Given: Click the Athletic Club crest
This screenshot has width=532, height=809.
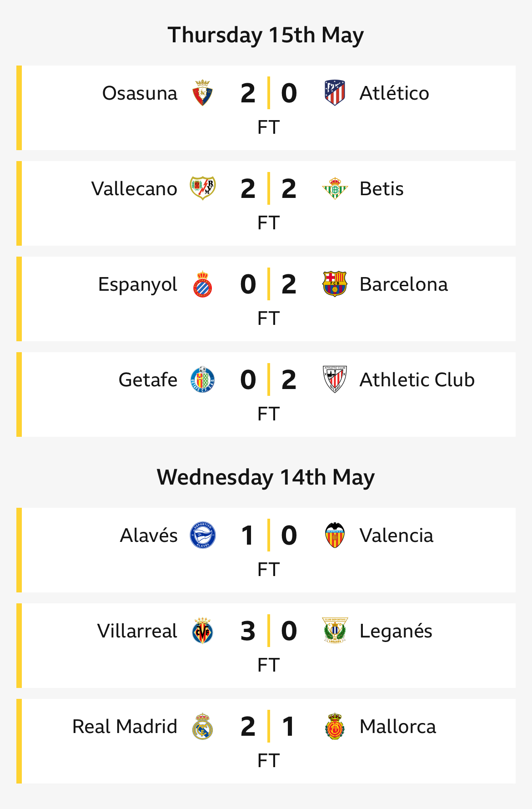Looking at the screenshot, I should pyautogui.click(x=335, y=379).
